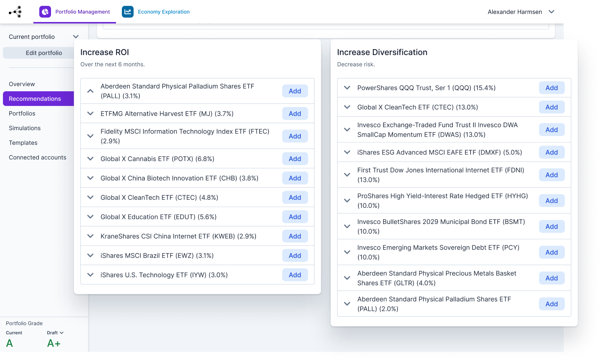Add iShares ESG Advanced MSCI EAFE (DMXF)

552,152
